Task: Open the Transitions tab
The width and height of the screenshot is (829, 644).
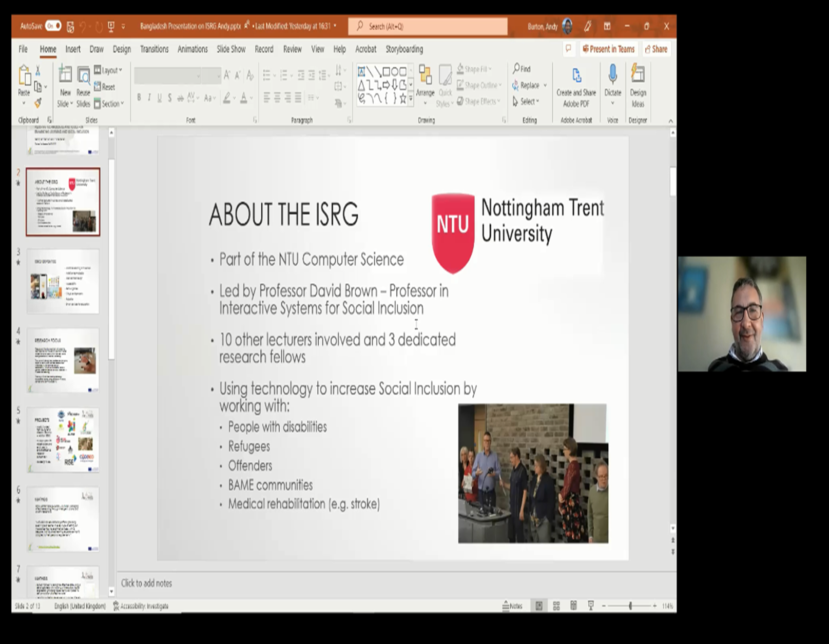Action: pos(154,49)
